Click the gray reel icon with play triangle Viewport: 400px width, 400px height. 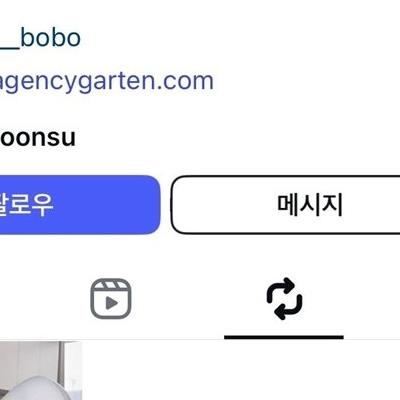(x=111, y=299)
